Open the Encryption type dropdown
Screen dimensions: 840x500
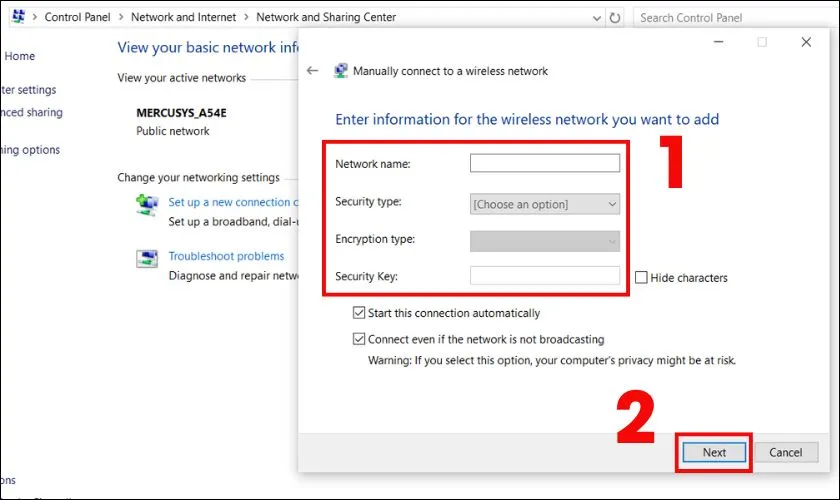545,241
